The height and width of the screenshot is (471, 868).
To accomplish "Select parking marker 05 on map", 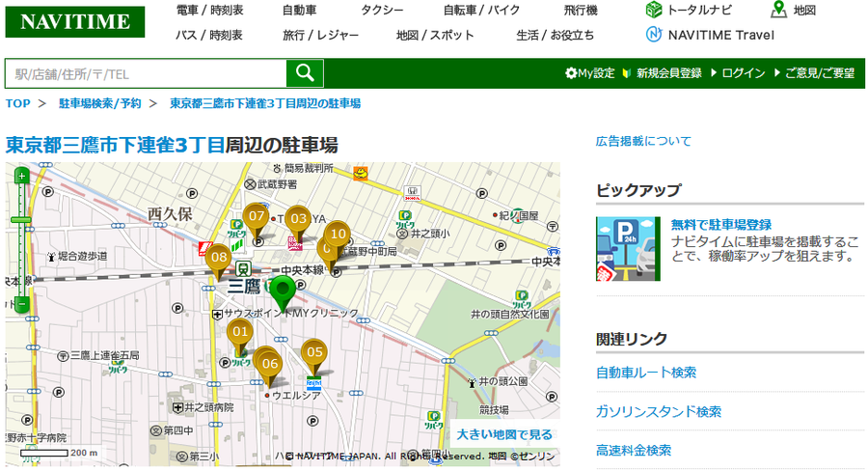I will click(314, 354).
